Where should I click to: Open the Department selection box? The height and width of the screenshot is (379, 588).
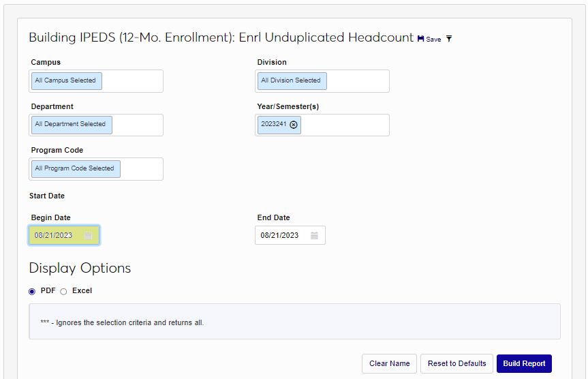point(96,125)
